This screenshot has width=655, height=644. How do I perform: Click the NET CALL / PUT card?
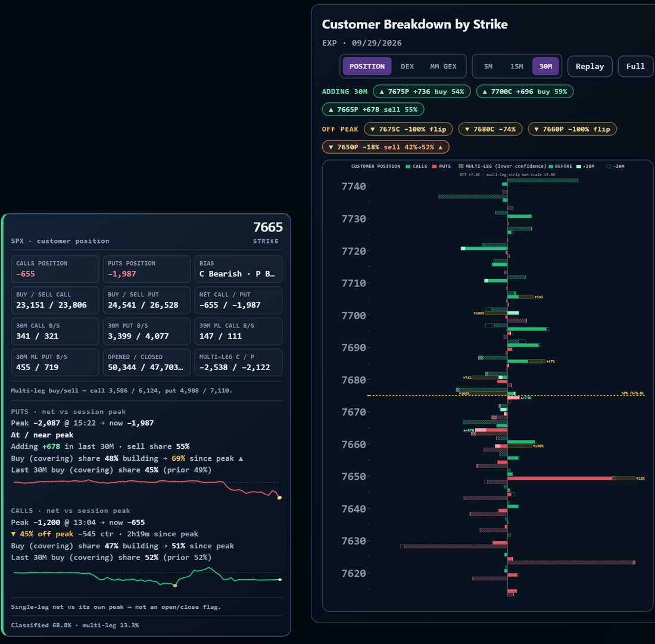[238, 301]
